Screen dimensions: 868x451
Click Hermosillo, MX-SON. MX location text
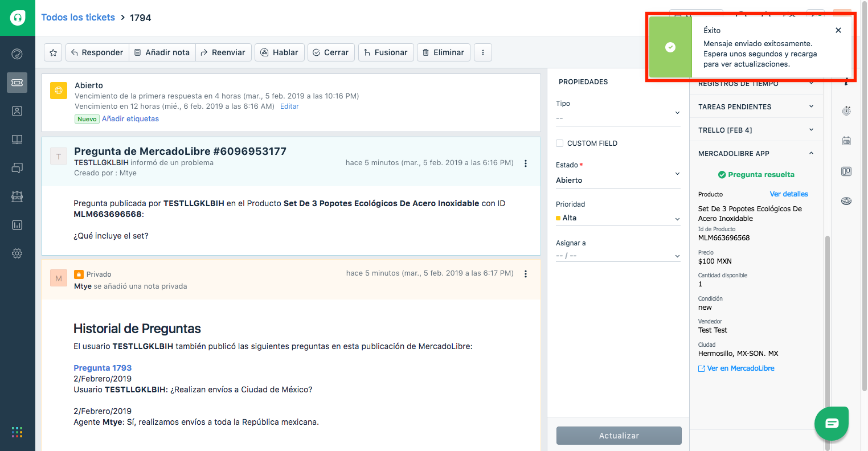(738, 354)
